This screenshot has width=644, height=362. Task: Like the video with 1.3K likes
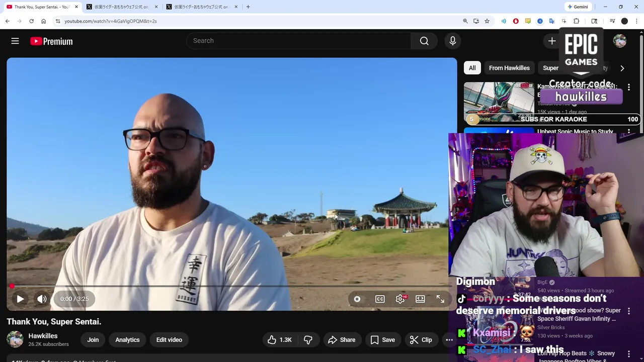pos(280,340)
